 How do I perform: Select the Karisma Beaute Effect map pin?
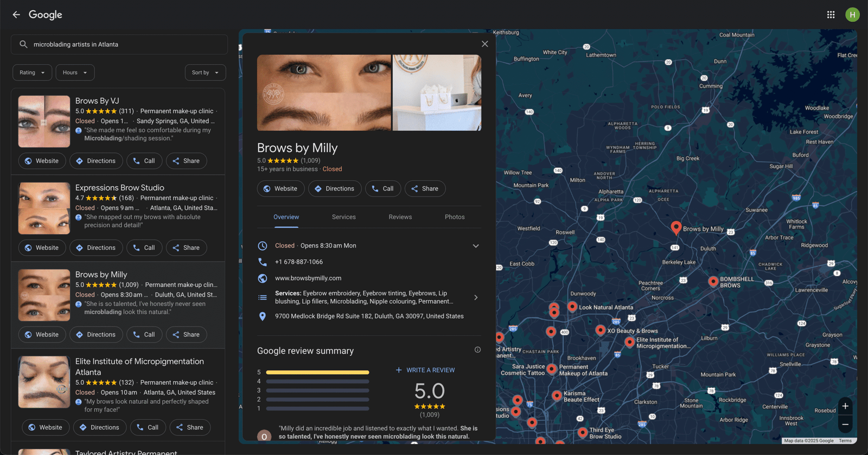coord(557,396)
